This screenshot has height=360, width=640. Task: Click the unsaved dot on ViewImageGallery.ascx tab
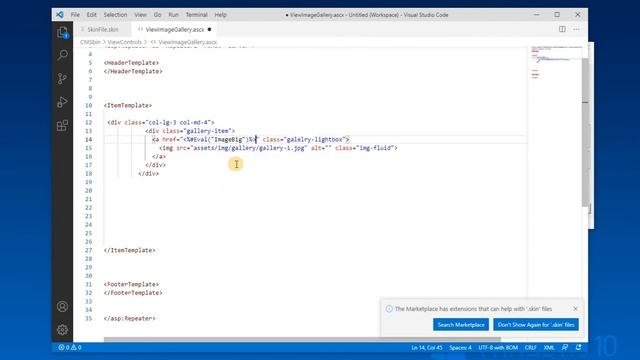(x=209, y=29)
